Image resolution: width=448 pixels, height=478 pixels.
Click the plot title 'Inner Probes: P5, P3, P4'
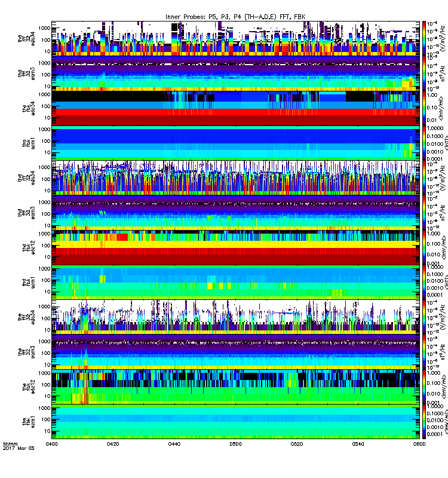point(203,17)
